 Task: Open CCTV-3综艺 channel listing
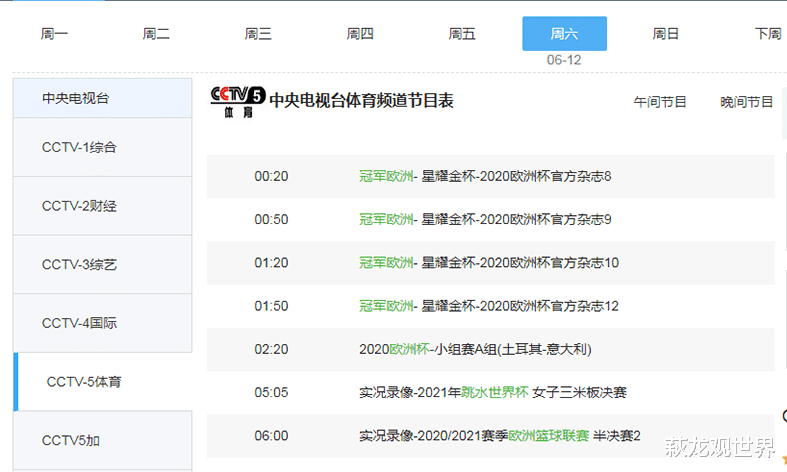point(102,265)
